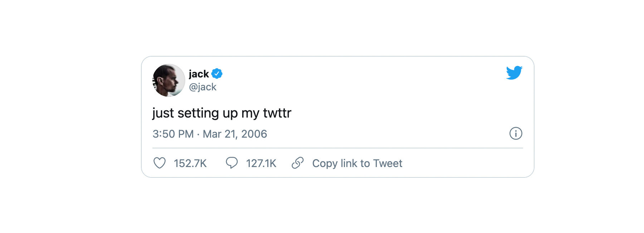This screenshot has height=233, width=644.
Task: Like the tweet with the heart icon
Action: (x=160, y=163)
